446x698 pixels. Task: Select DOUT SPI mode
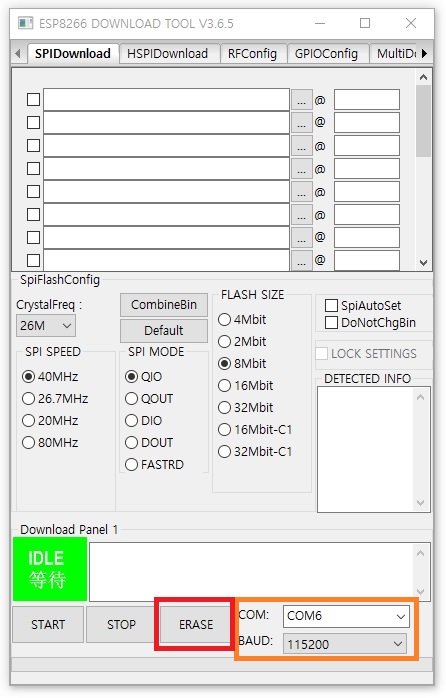[x=149, y=442]
